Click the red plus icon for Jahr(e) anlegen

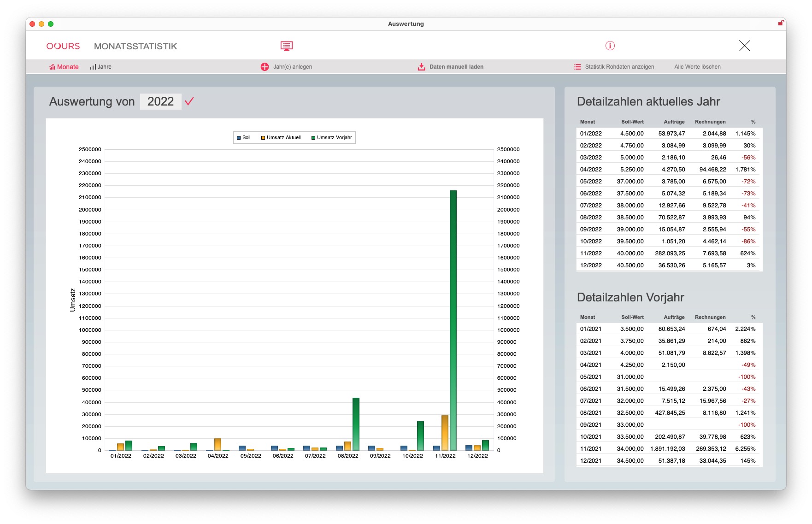coord(265,67)
